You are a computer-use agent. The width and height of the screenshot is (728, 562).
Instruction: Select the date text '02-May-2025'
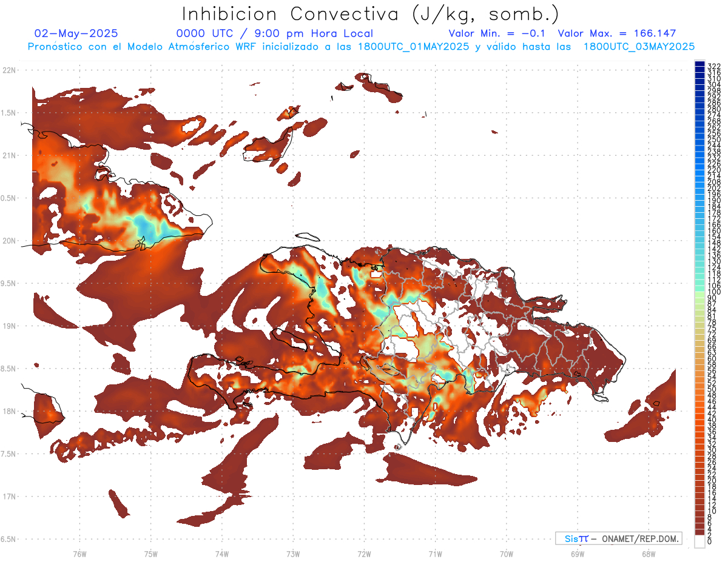tap(76, 33)
